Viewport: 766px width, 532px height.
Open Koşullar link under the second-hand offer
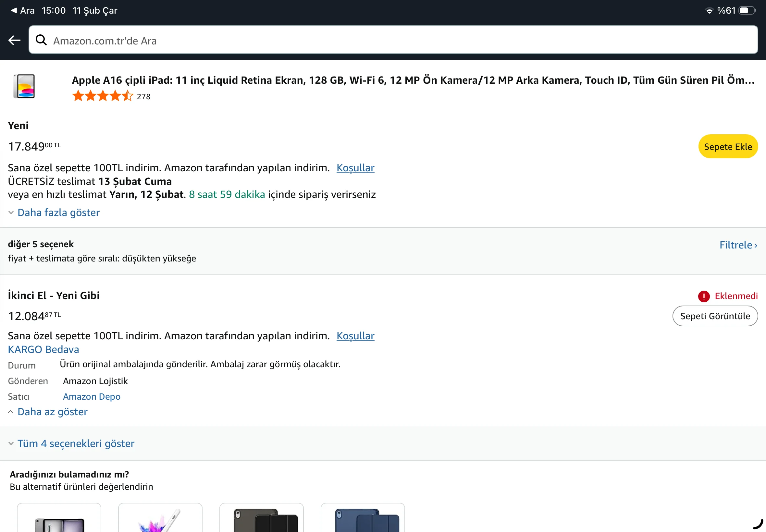tap(355, 336)
